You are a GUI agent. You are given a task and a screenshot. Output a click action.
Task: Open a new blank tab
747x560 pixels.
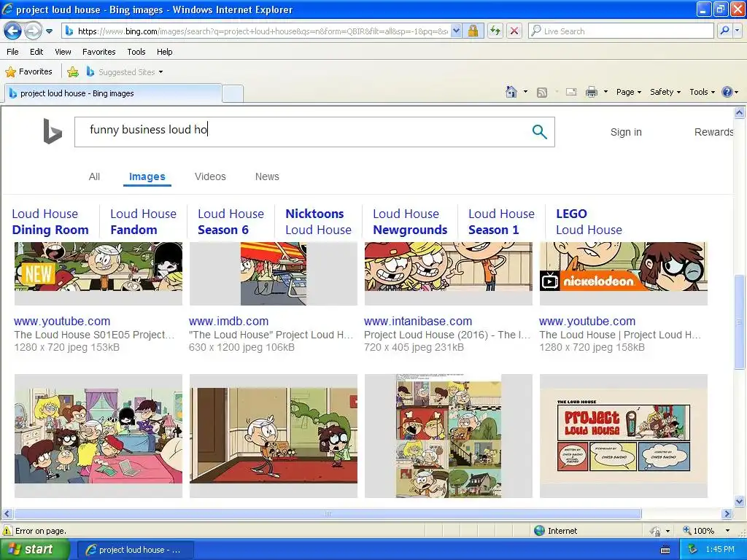click(233, 93)
